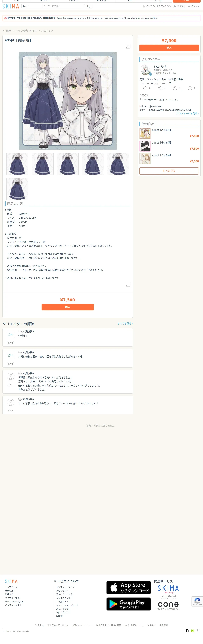The width and height of the screenshot is (203, 644).
Task: Select third expression thumbnail
Action: tap(68, 164)
